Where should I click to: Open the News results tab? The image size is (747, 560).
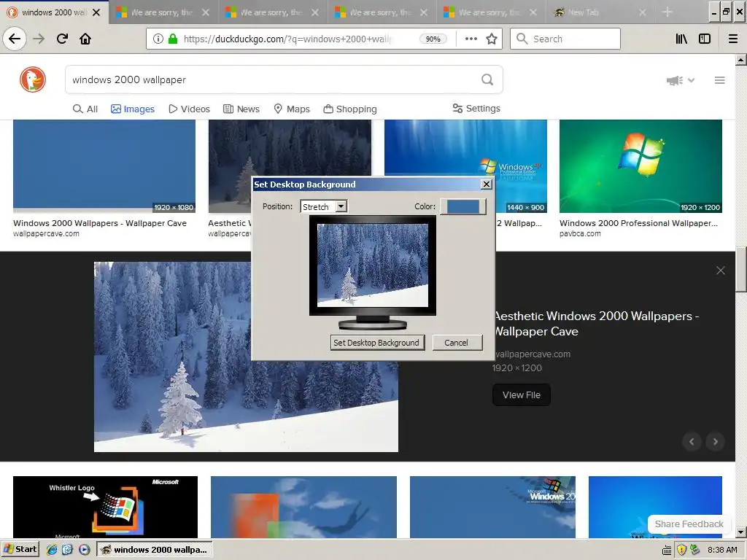(241, 109)
